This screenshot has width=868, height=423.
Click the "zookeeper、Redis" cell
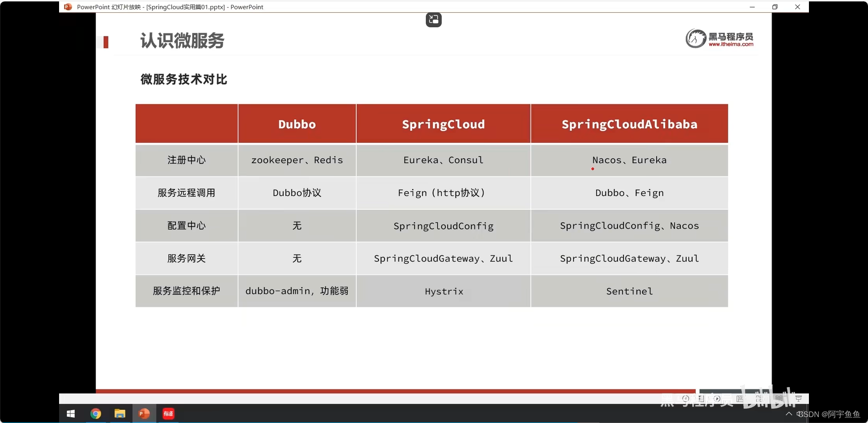pos(297,160)
